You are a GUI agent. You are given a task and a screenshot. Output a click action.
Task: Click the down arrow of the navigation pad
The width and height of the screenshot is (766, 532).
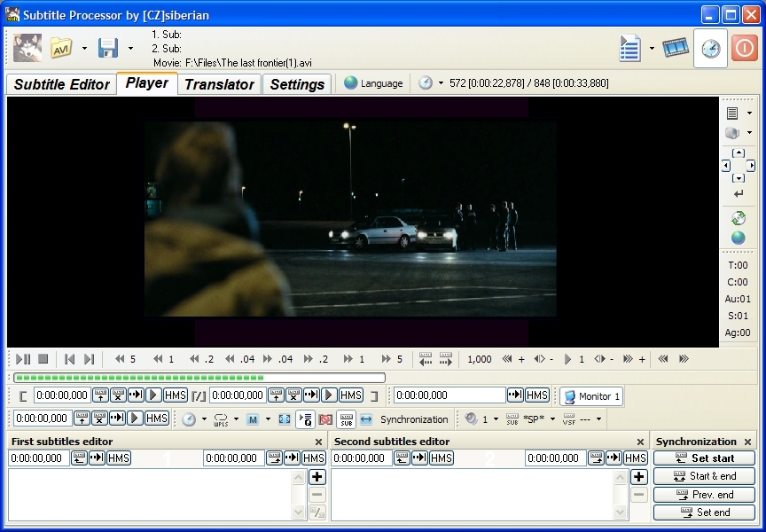[x=739, y=178]
